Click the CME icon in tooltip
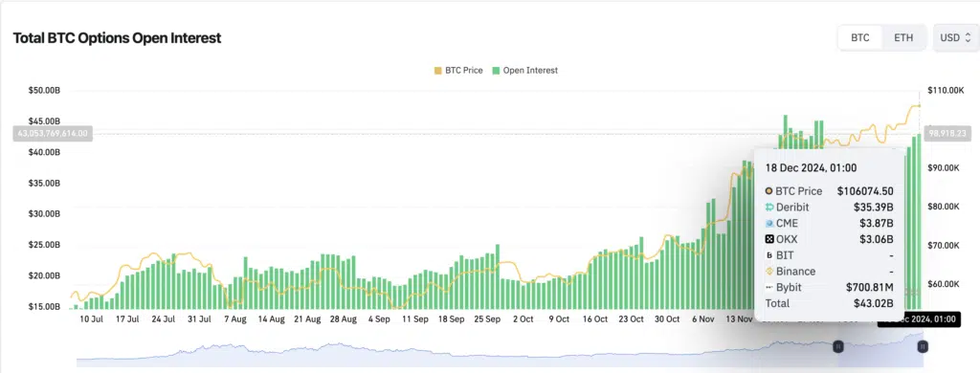The height and width of the screenshot is (373, 980). pos(769,223)
